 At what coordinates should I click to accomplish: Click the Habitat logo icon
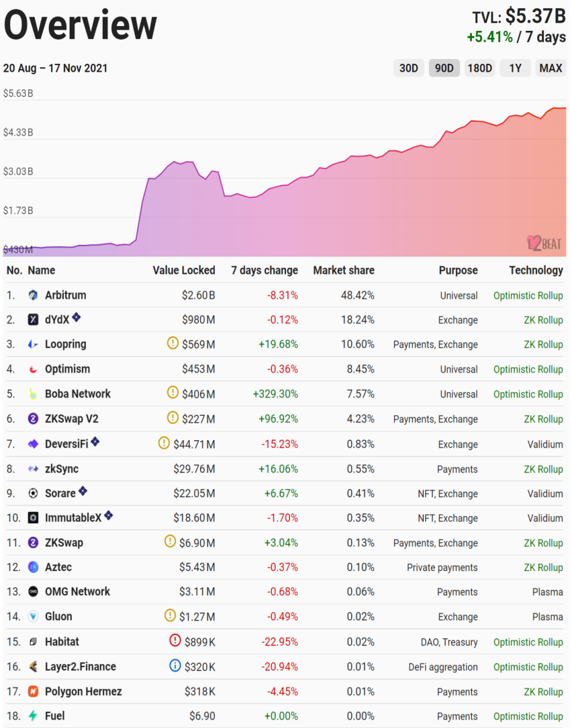pyautogui.click(x=33, y=642)
